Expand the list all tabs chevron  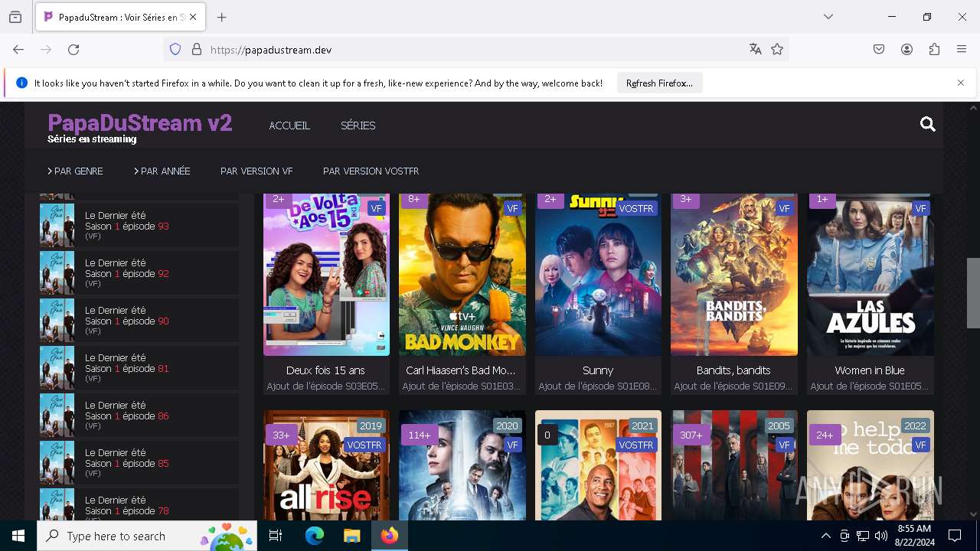point(828,17)
